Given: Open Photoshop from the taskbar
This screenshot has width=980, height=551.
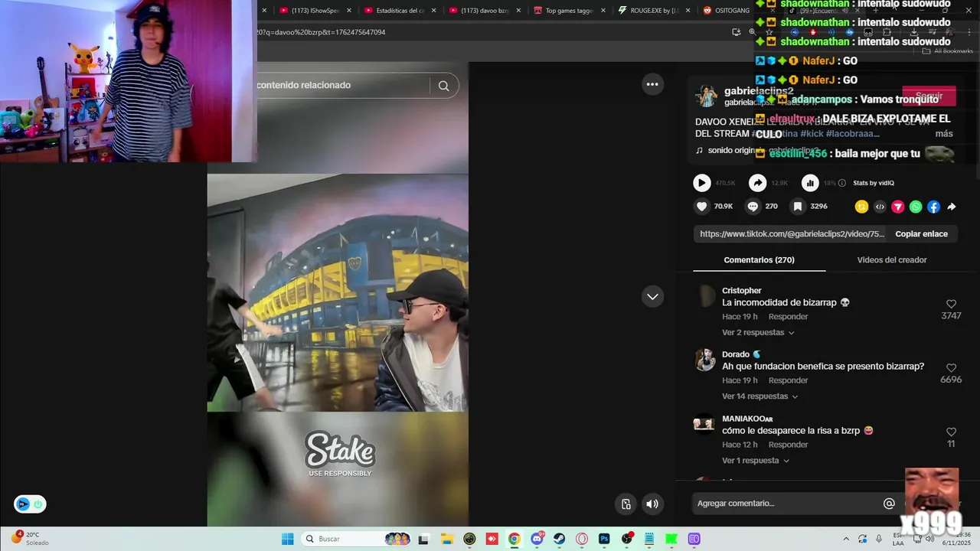Looking at the screenshot, I should point(604,539).
